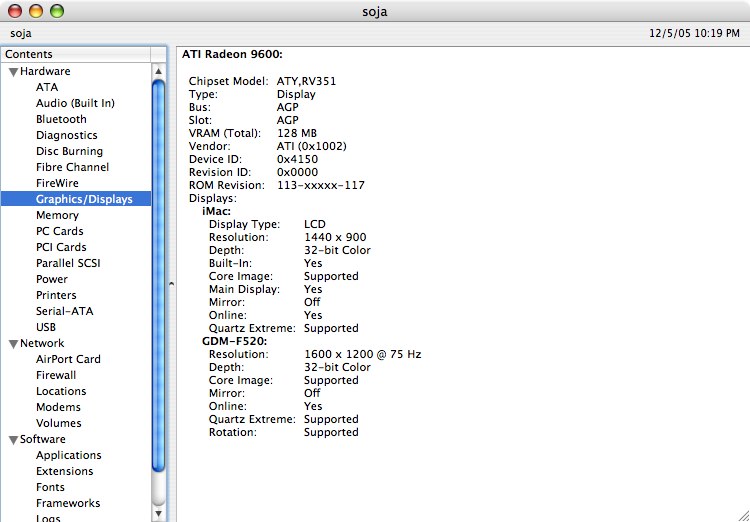This screenshot has height=522, width=750.
Task: Show Power information
Action: (x=52, y=279)
